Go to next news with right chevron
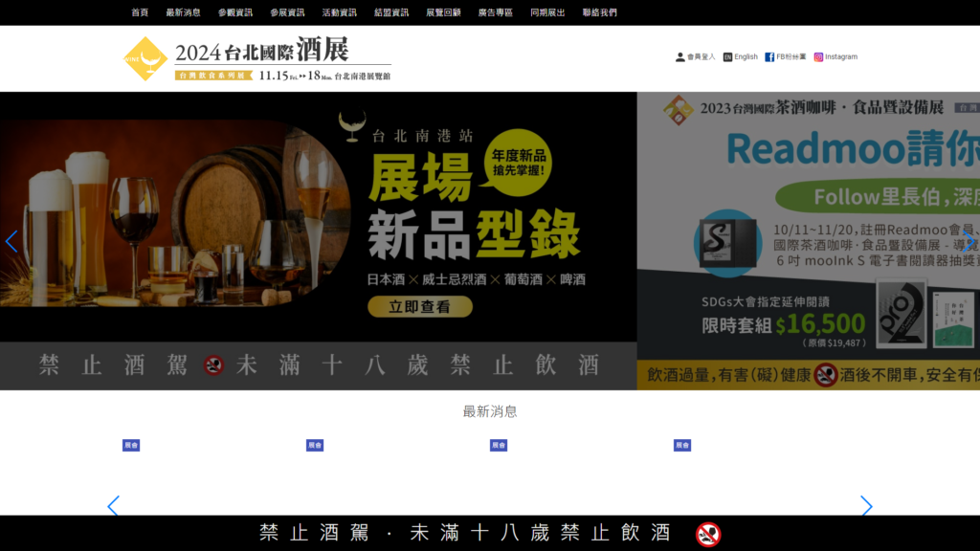 pos(866,506)
